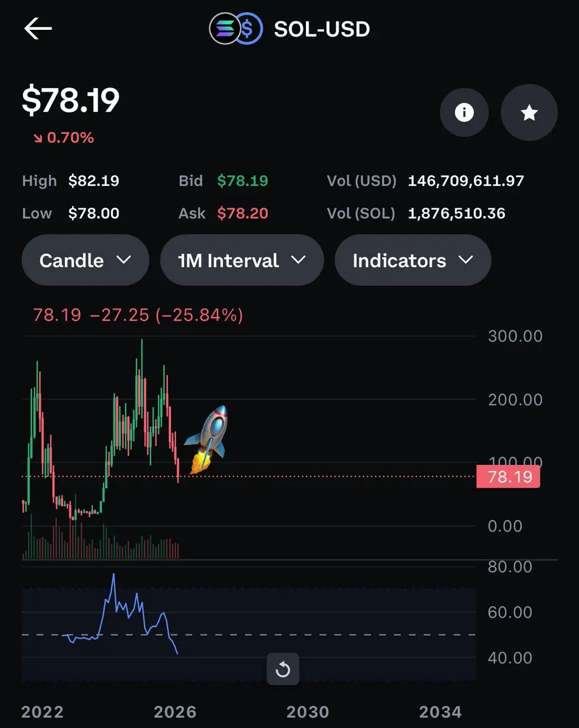Go back using the left arrow
Screen dimensions: 579x728
(38, 29)
